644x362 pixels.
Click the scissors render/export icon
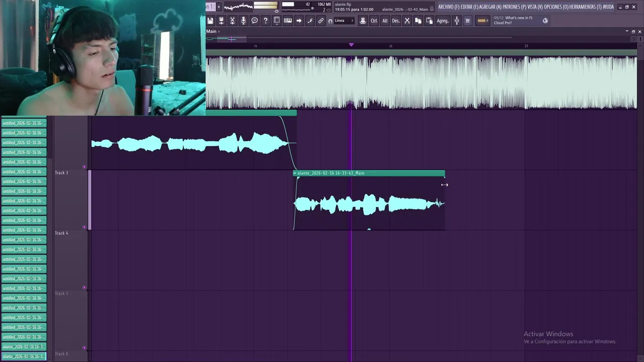coord(232,21)
